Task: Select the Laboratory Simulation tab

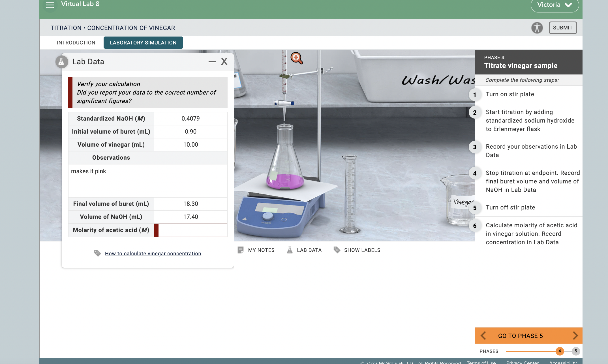Action: (x=143, y=43)
